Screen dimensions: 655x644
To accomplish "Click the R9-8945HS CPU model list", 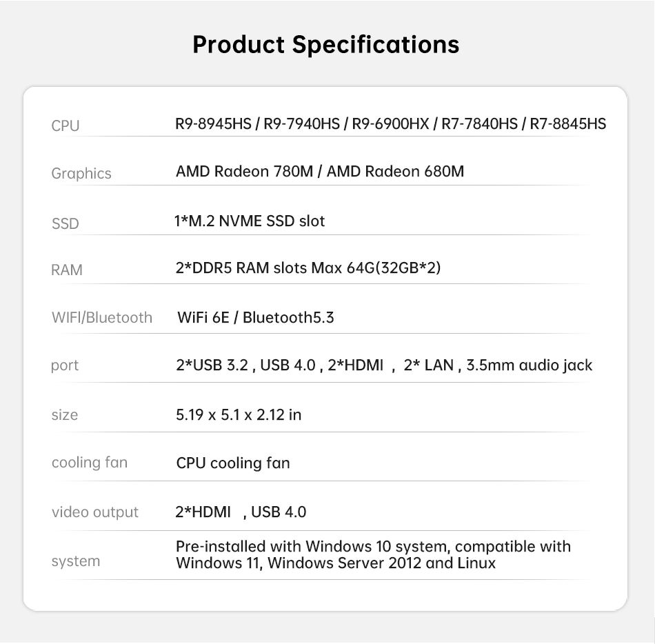I will 390,123.
